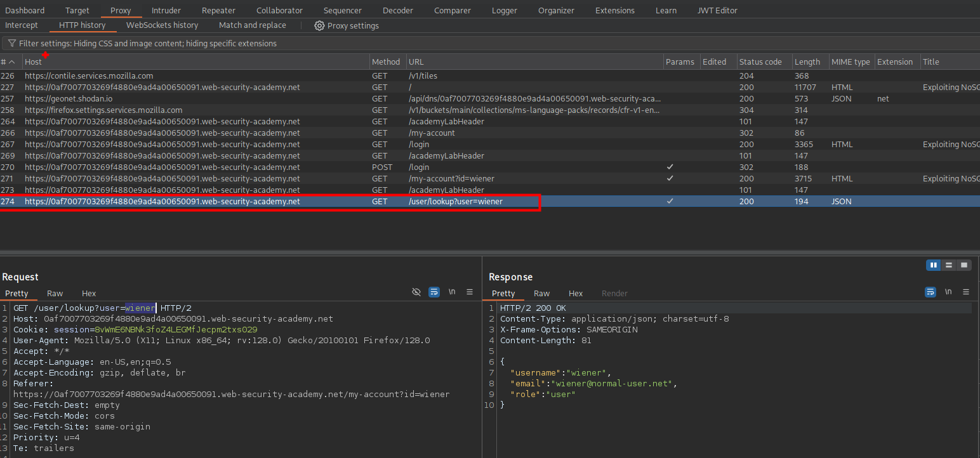This screenshot has width=980, height=458.
Task: Toggle word wrap icon in Response panel
Action: pos(930,292)
